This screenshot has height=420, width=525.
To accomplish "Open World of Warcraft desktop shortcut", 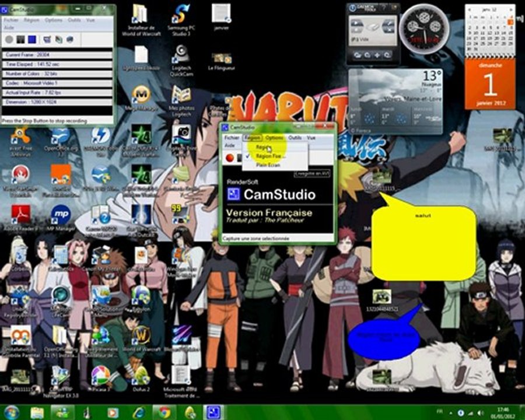I will coord(141,339).
